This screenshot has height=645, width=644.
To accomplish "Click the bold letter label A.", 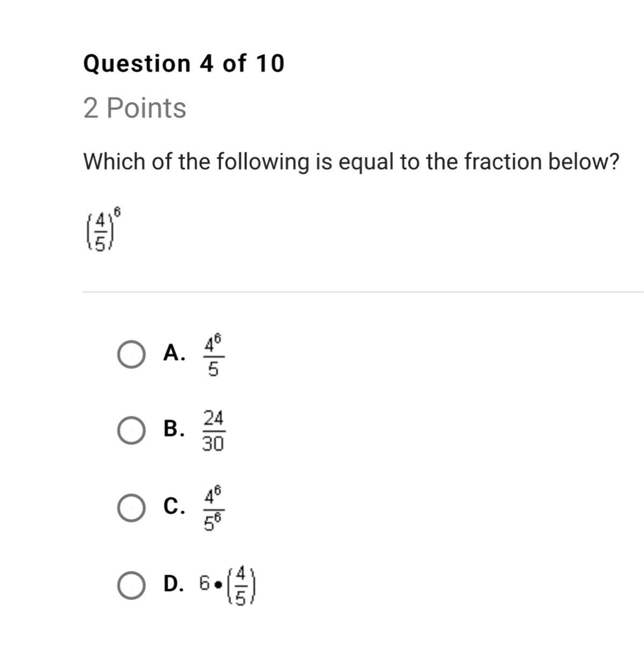I will 174,353.
